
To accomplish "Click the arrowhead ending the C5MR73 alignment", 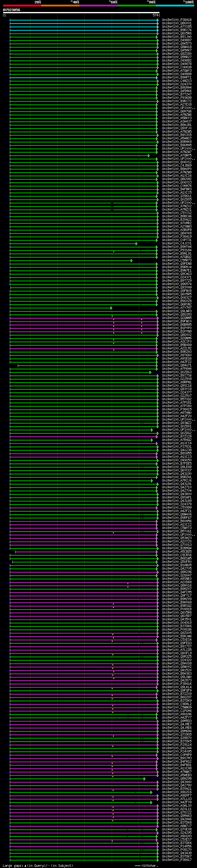I will click(x=131, y=260).
